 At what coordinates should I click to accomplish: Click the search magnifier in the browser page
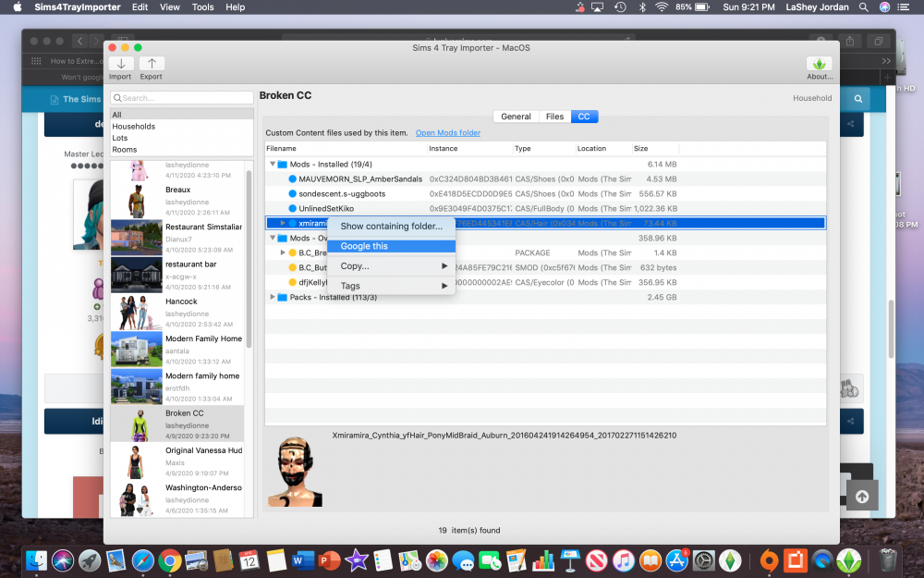[858, 99]
